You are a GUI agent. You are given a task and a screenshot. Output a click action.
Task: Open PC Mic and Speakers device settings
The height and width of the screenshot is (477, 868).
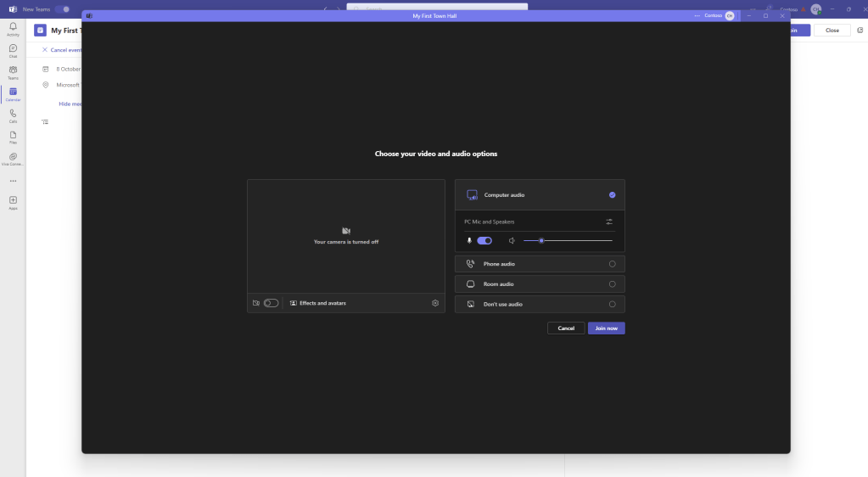point(609,222)
